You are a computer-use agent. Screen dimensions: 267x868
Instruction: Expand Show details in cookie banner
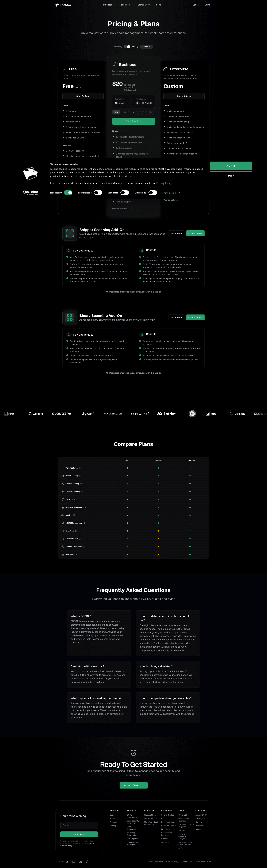tap(171, 193)
